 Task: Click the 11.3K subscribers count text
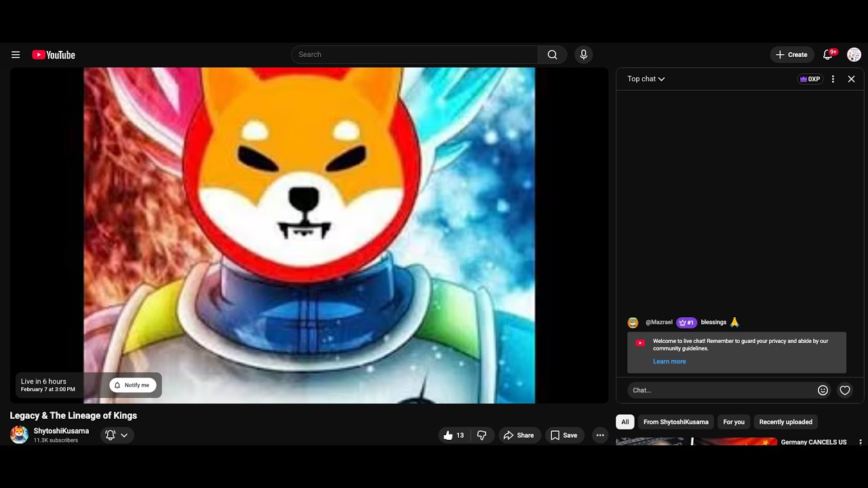click(x=56, y=441)
